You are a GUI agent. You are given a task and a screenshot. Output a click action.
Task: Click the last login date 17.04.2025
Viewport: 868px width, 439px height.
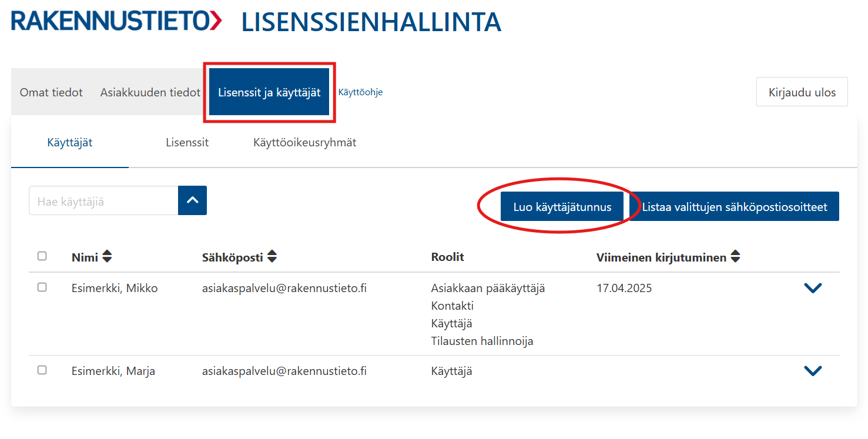[x=624, y=289]
